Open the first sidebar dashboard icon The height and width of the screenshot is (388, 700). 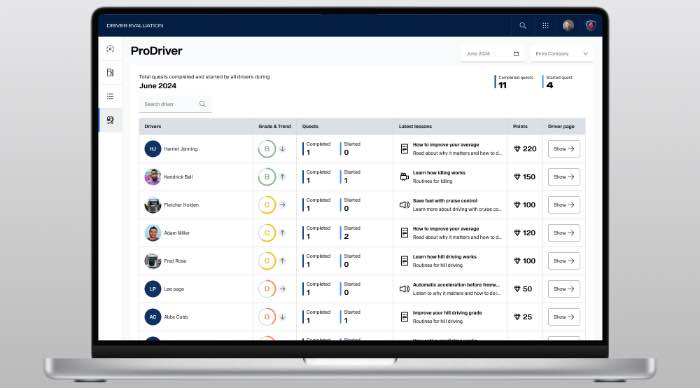tap(110, 49)
